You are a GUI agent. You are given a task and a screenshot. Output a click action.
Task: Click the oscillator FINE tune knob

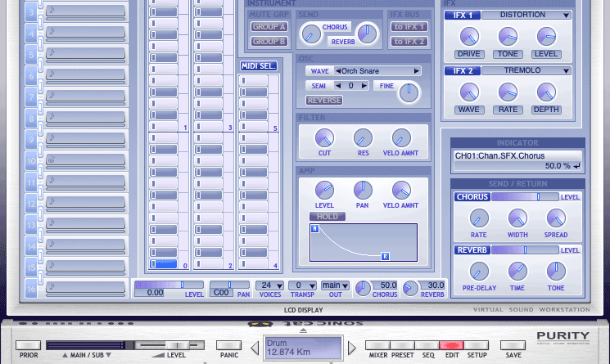tap(407, 94)
